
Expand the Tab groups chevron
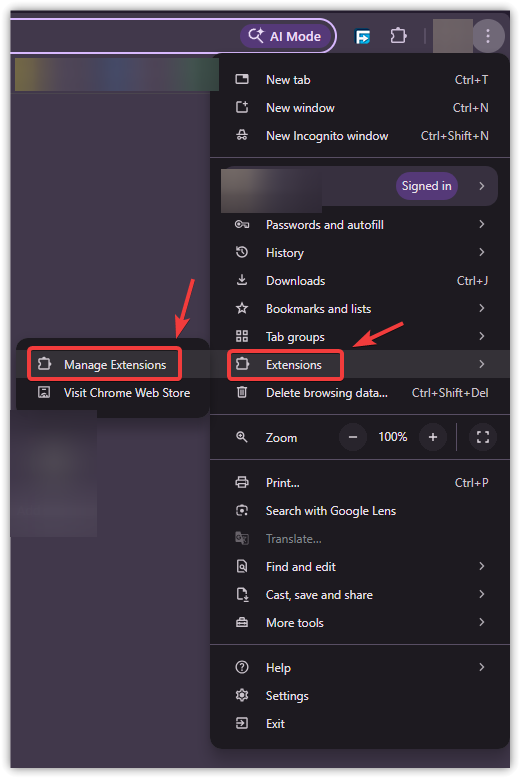(482, 336)
